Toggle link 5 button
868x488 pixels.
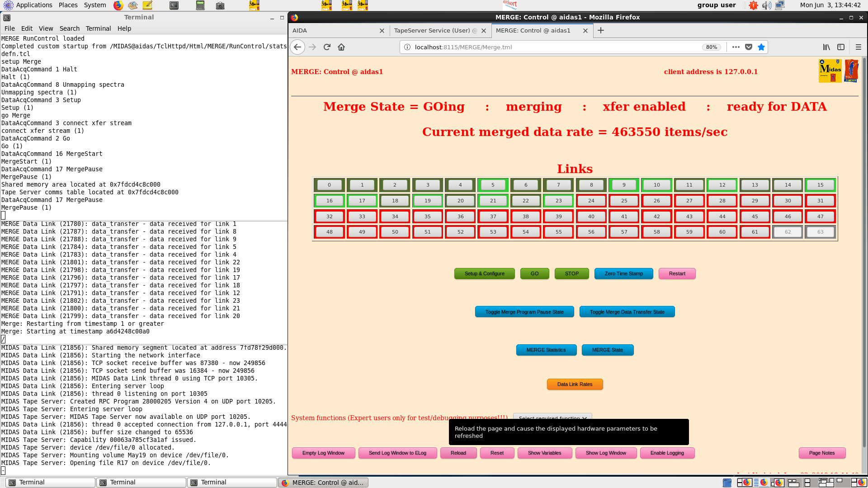(x=493, y=185)
